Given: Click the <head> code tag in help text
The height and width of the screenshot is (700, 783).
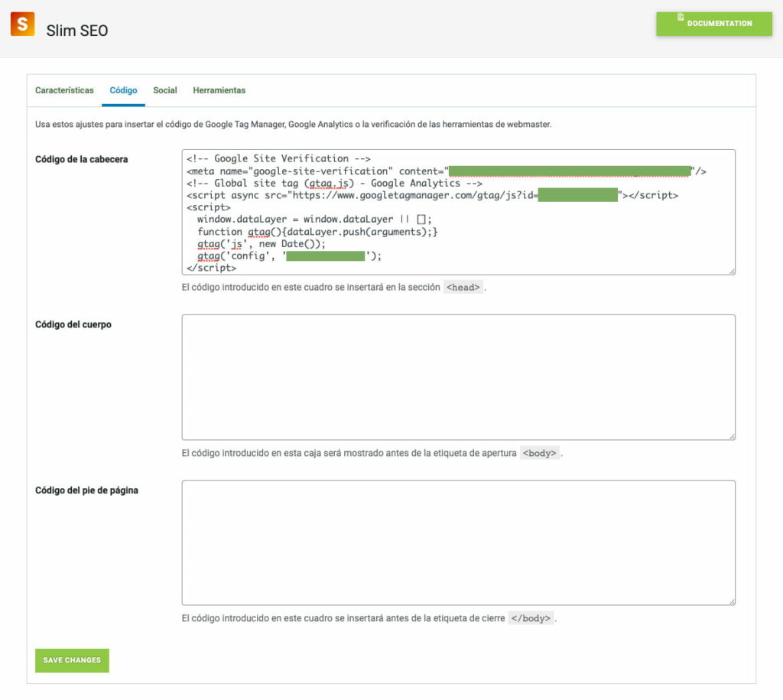Looking at the screenshot, I should click(x=463, y=288).
